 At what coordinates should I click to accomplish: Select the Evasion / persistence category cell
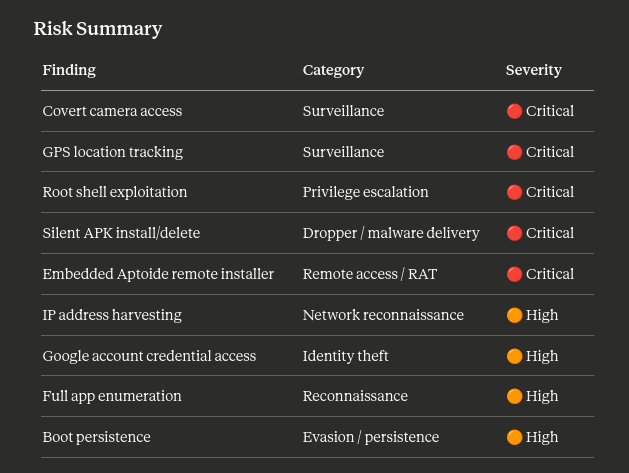coord(371,437)
